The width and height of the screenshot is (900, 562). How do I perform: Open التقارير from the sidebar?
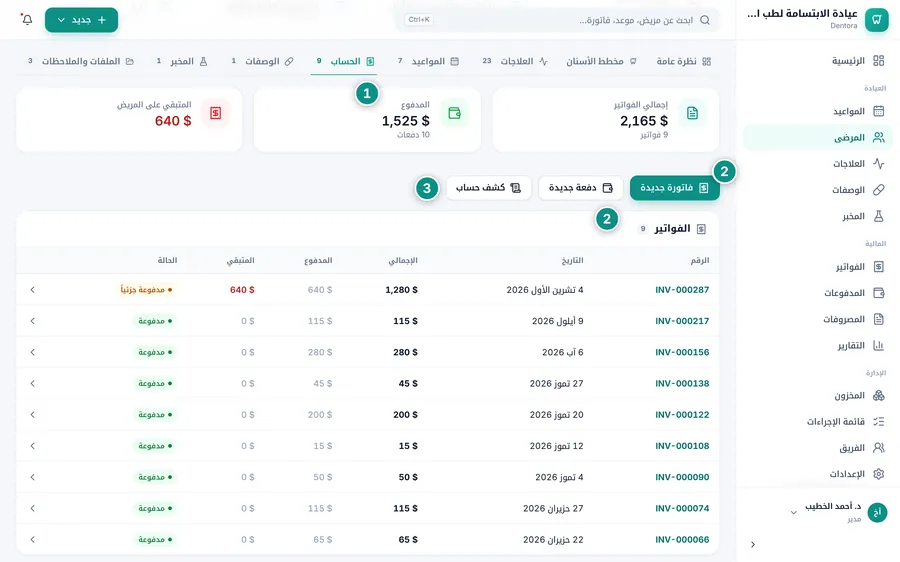tap(818, 345)
